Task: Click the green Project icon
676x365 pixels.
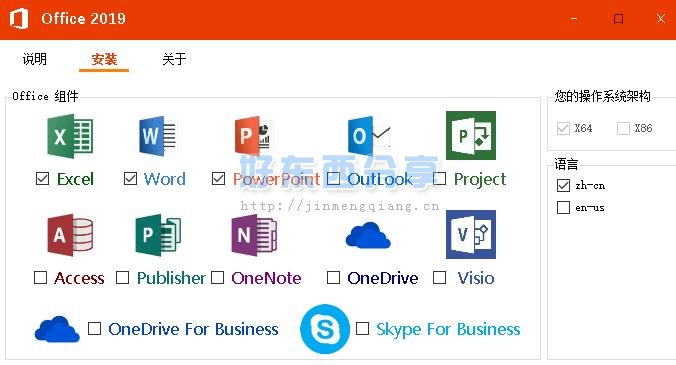Action: pyautogui.click(x=471, y=135)
